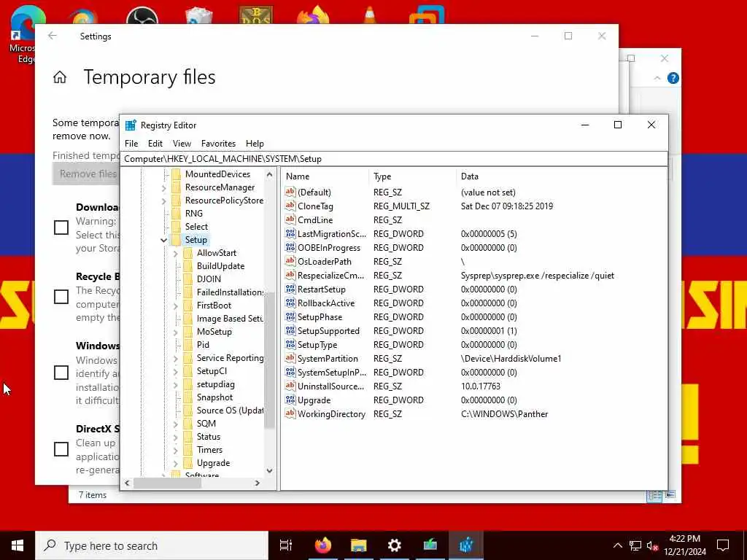Sort values by Type column header
Image resolution: width=747 pixels, height=560 pixels.
point(413,176)
